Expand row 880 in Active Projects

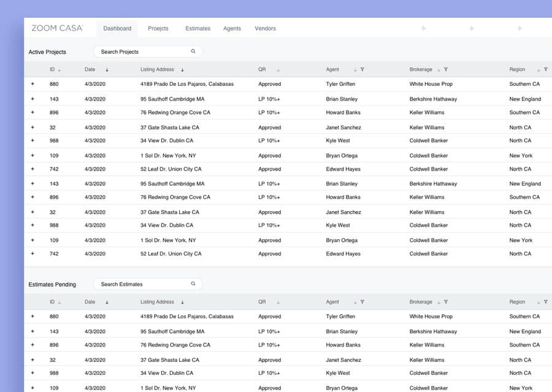(33, 84)
